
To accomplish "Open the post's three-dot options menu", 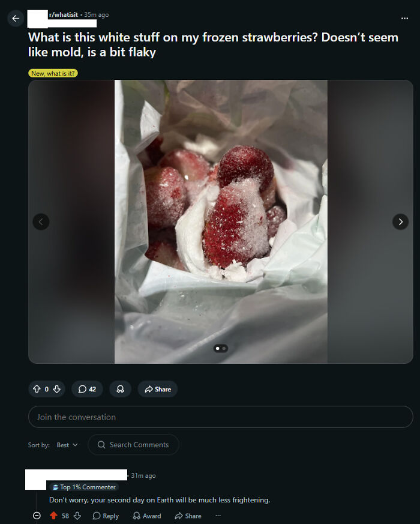I will (404, 19).
